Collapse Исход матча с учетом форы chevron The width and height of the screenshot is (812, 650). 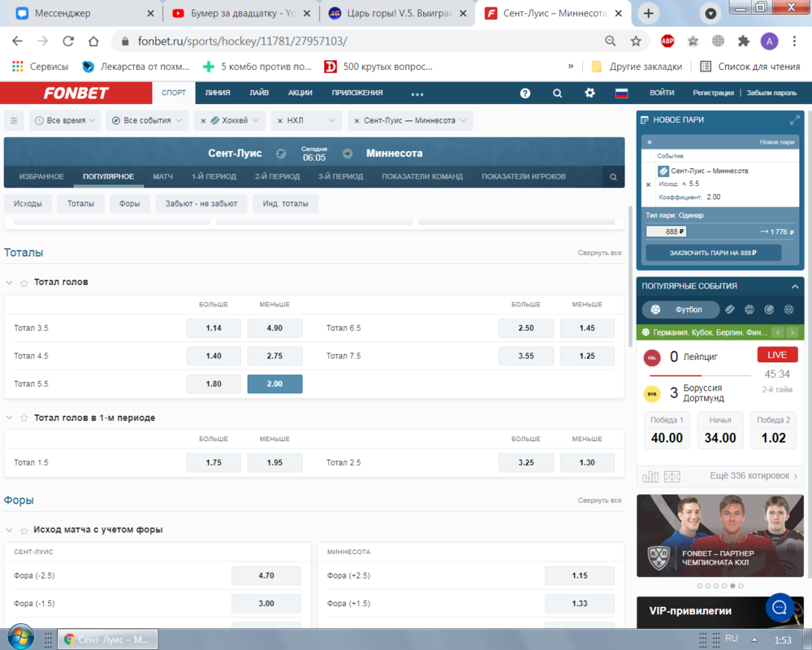coord(9,530)
